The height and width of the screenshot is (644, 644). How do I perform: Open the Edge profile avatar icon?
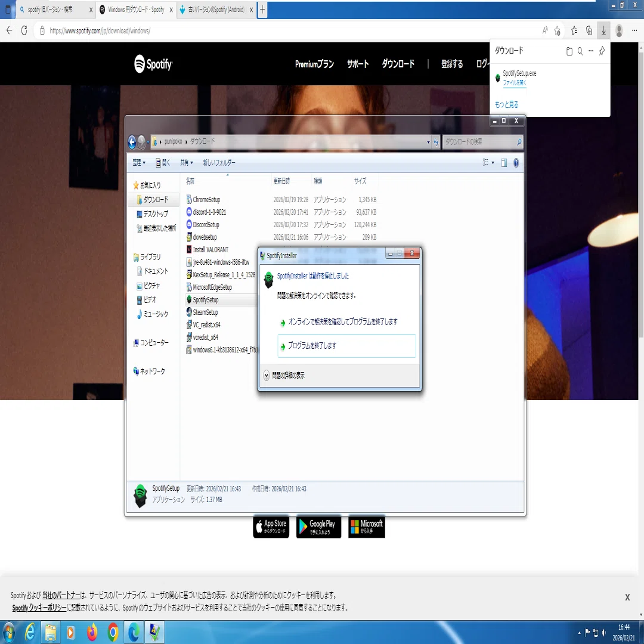619,30
